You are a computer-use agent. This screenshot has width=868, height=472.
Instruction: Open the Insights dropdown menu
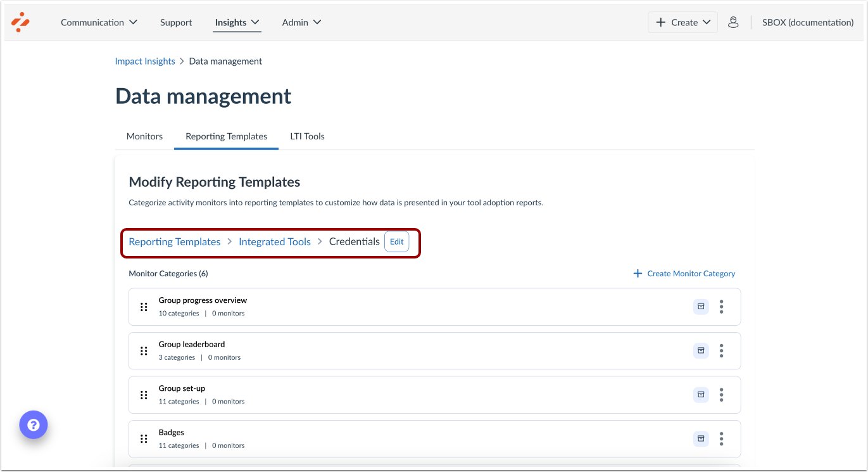237,22
